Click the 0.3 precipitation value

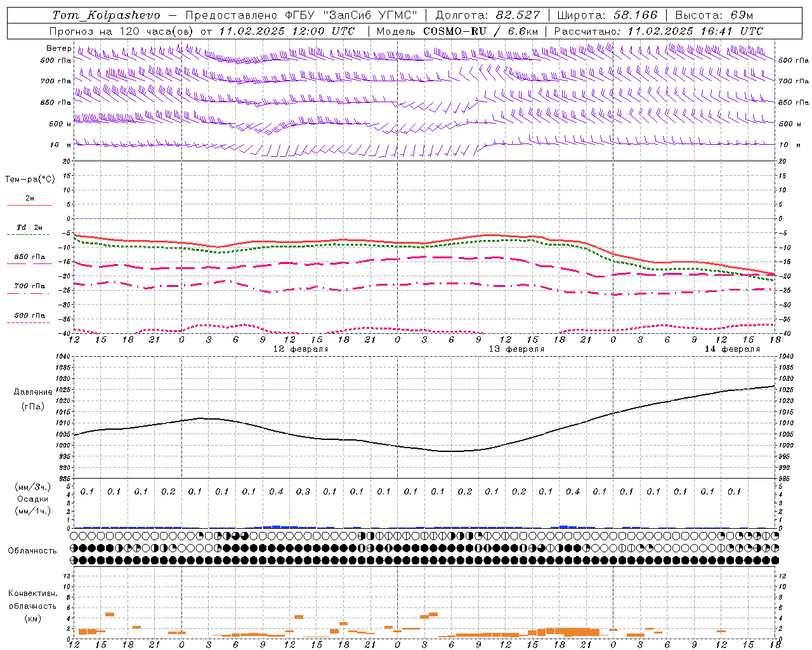[x=303, y=491]
